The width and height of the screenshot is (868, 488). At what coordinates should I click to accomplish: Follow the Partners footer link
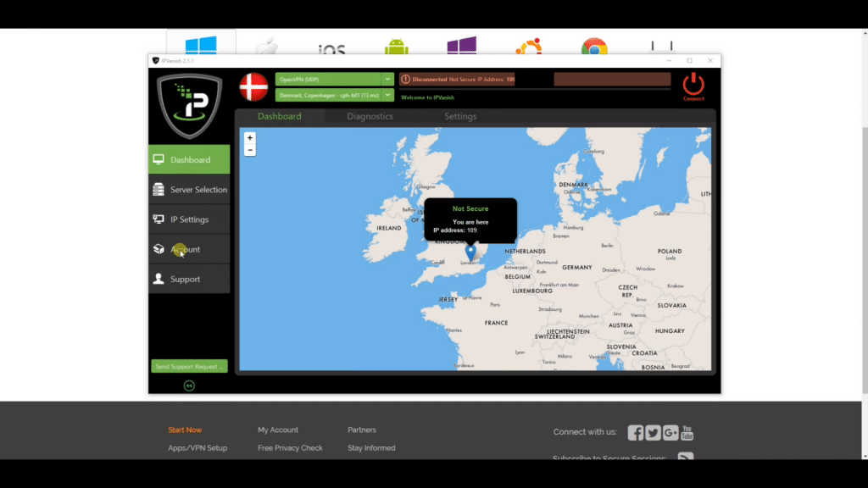(362, 430)
